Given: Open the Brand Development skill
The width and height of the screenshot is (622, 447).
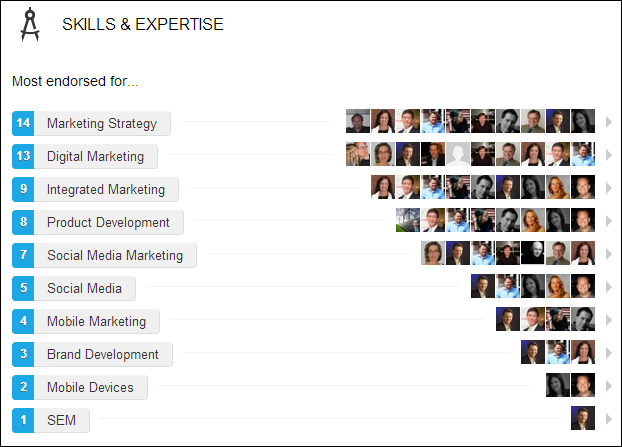Looking at the screenshot, I should click(x=103, y=354).
